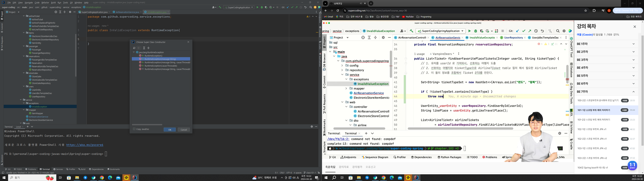Collapse the reservations folder in Project tree
The image size is (644, 181).
click(x=24, y=56)
